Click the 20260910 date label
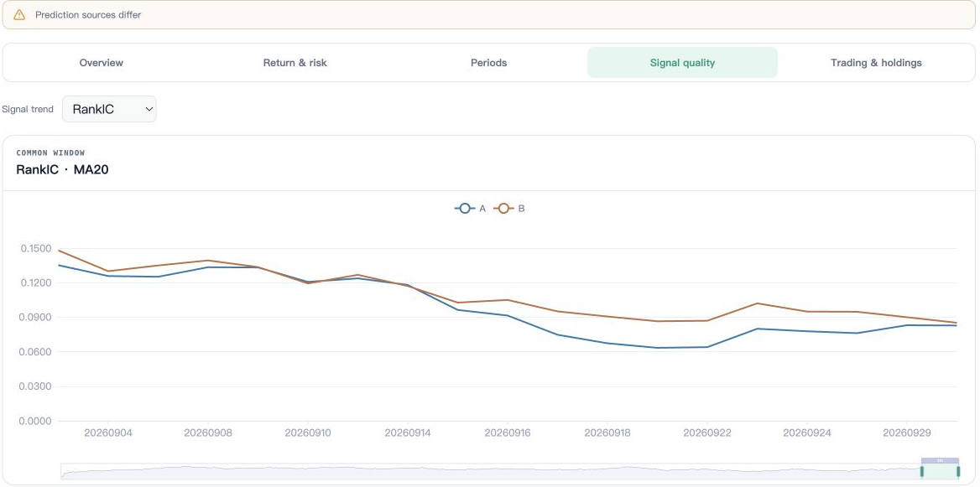 tap(307, 433)
